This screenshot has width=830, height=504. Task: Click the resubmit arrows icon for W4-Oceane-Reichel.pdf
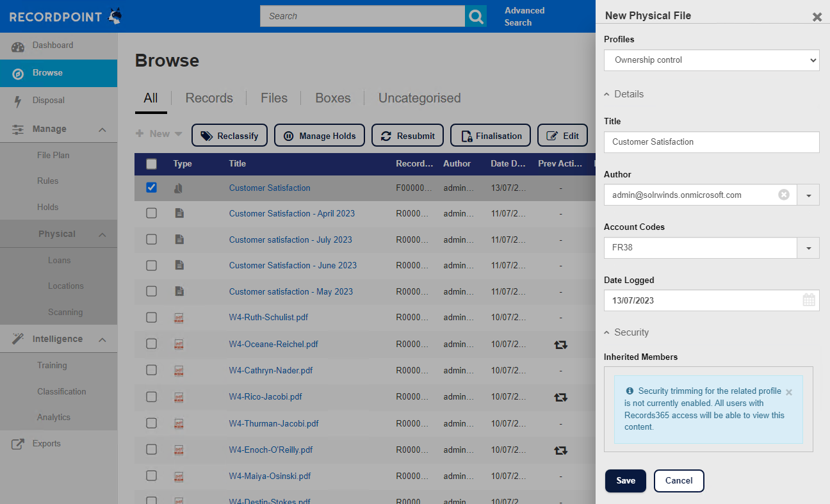pos(560,345)
